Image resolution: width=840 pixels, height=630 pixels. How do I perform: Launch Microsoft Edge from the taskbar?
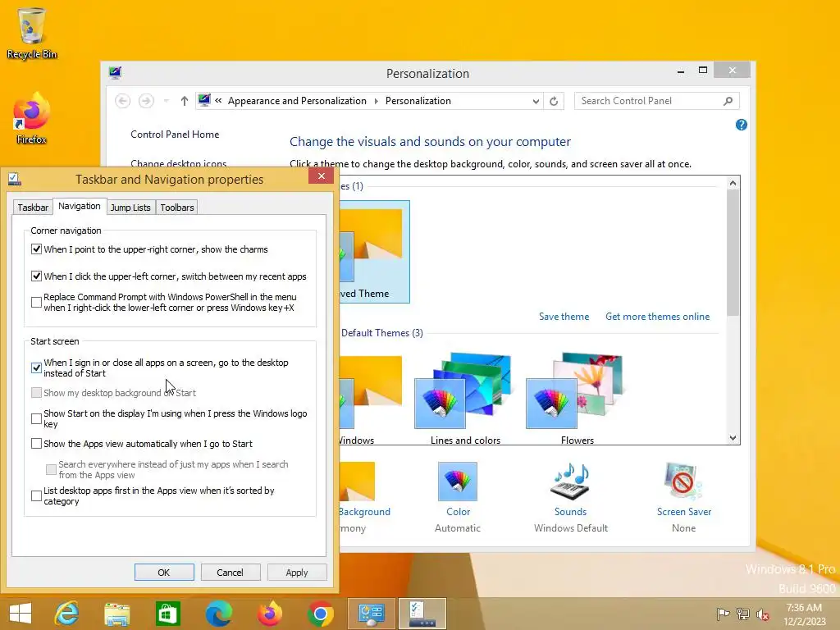tap(218, 614)
